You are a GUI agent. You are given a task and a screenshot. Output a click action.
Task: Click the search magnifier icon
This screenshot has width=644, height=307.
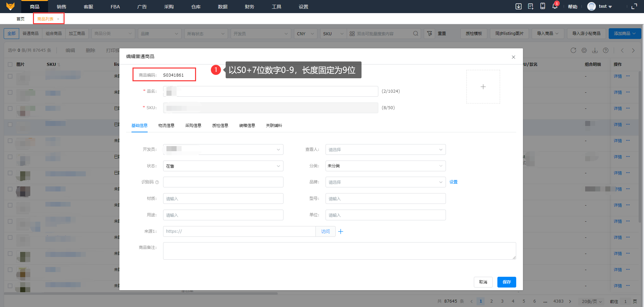click(416, 34)
